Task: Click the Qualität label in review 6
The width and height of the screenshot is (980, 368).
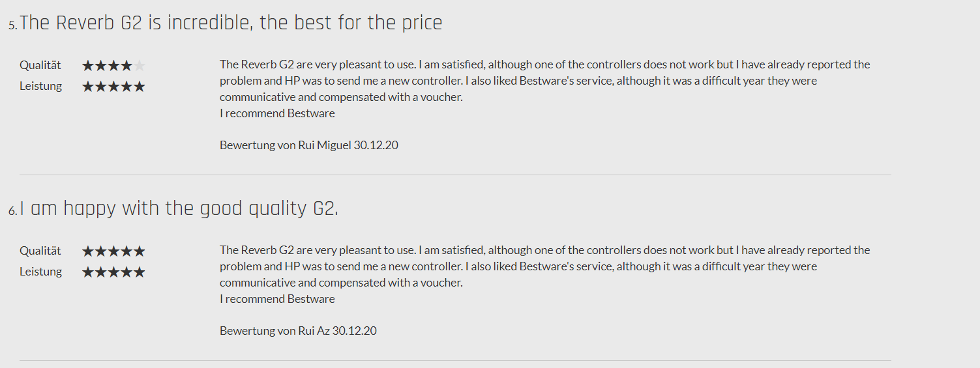Action: tap(40, 251)
